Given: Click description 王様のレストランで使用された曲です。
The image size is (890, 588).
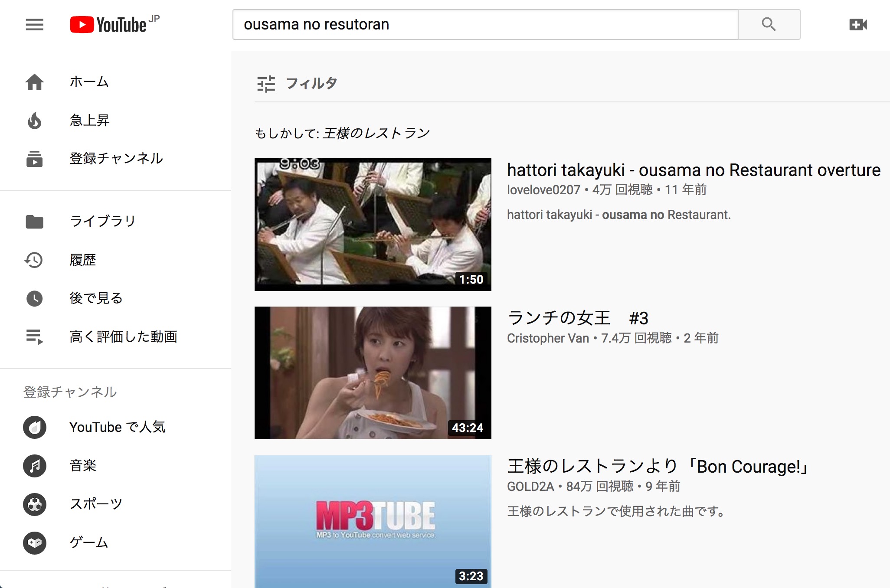Looking at the screenshot, I should [x=616, y=512].
